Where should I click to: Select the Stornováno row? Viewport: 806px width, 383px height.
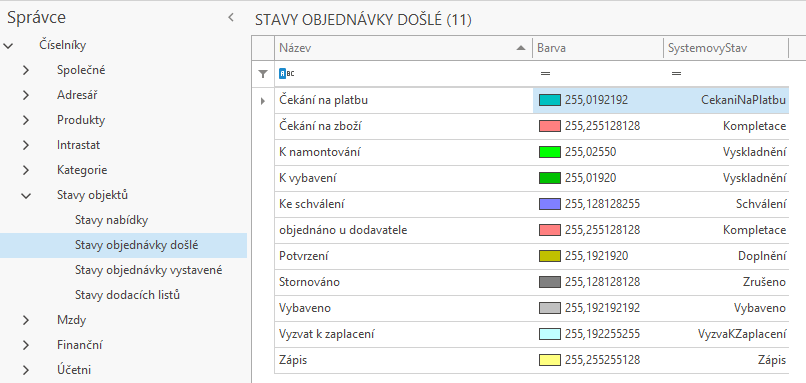[532, 282]
